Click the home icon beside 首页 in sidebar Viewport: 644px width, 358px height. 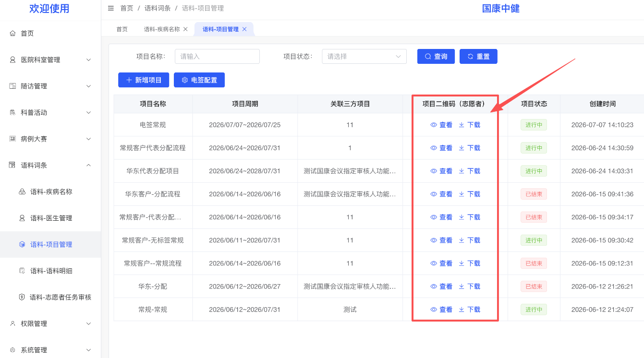tap(13, 33)
